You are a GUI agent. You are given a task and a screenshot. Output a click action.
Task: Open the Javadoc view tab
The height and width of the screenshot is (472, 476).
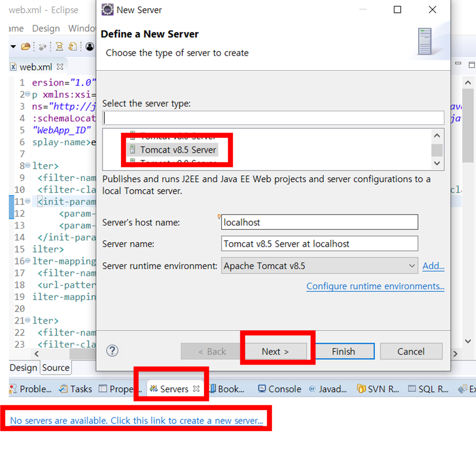coord(328,389)
